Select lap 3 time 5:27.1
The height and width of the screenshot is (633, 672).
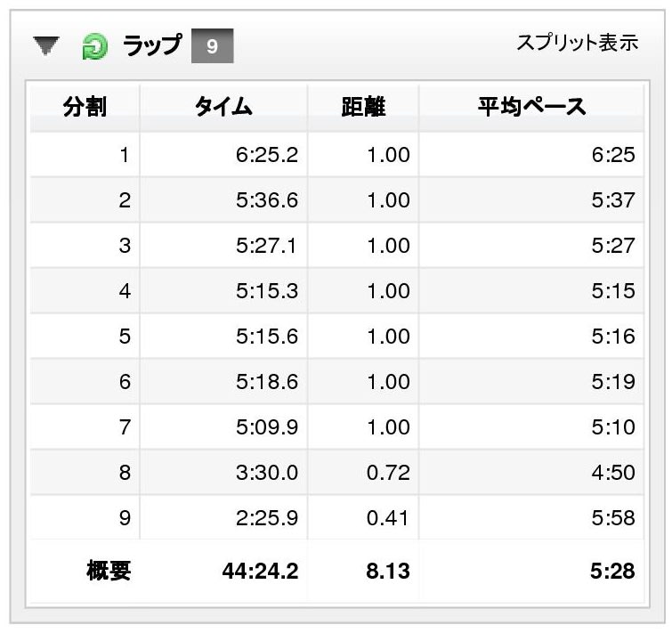point(266,246)
